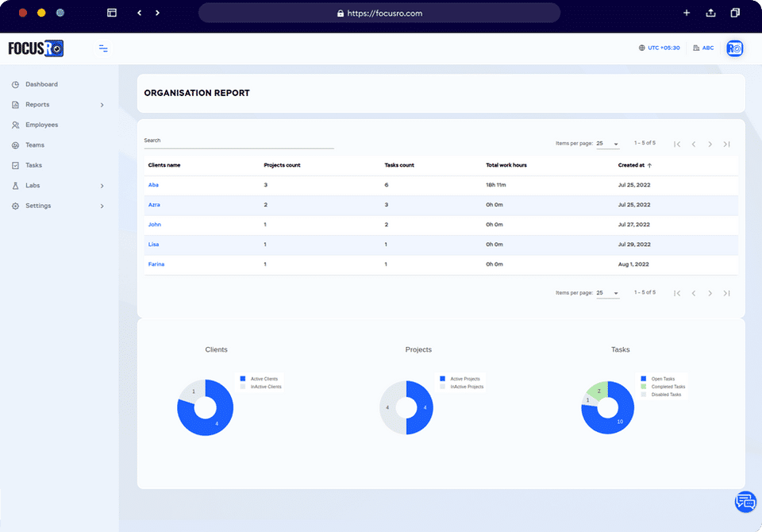
Task: Click the 'Aug 1, 2022' date cell
Action: coord(633,264)
